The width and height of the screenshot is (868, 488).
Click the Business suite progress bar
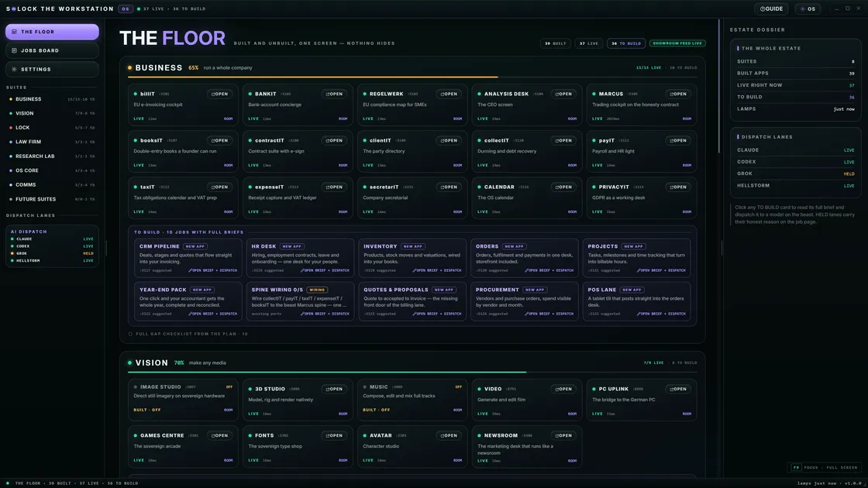[x=412, y=77]
